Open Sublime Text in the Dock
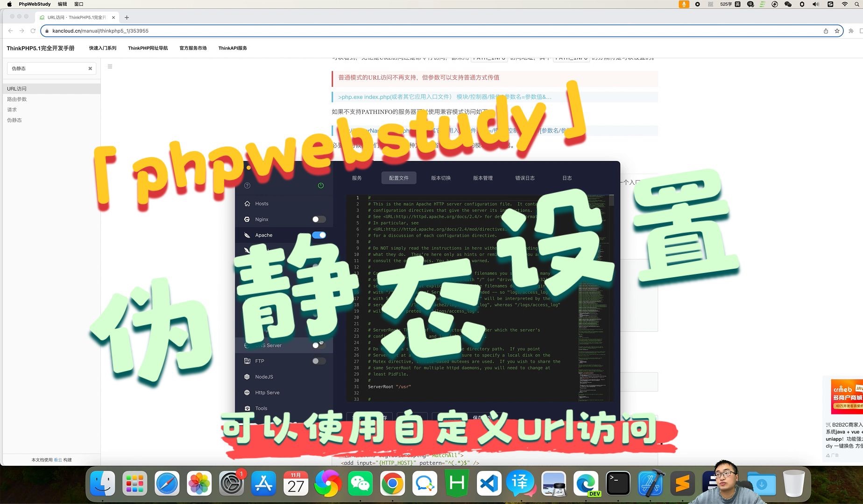This screenshot has height=504, width=863. pyautogui.click(x=683, y=483)
